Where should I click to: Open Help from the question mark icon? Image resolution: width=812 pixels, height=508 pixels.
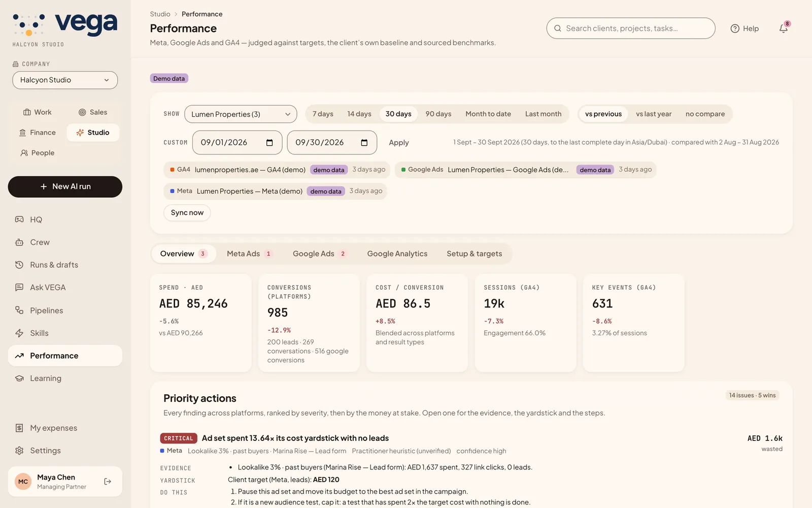click(735, 28)
